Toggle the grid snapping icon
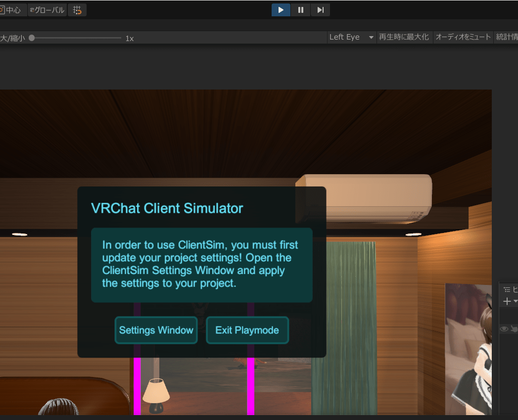This screenshot has height=420, width=518. [77, 10]
